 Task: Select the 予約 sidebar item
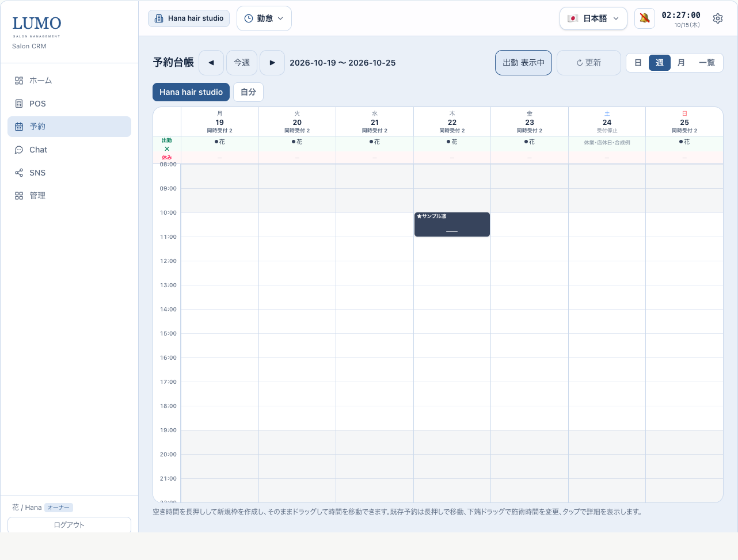tap(69, 127)
